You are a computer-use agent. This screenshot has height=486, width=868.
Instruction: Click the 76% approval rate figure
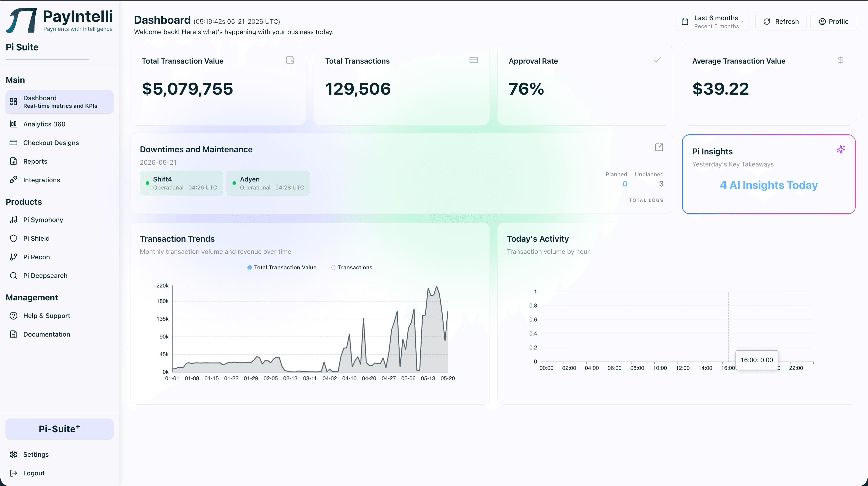coord(526,89)
